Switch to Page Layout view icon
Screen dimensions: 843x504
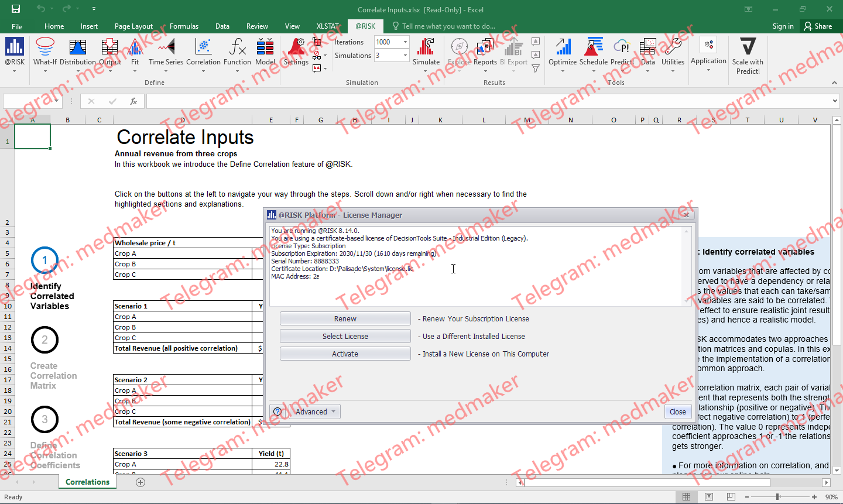pyautogui.click(x=709, y=497)
